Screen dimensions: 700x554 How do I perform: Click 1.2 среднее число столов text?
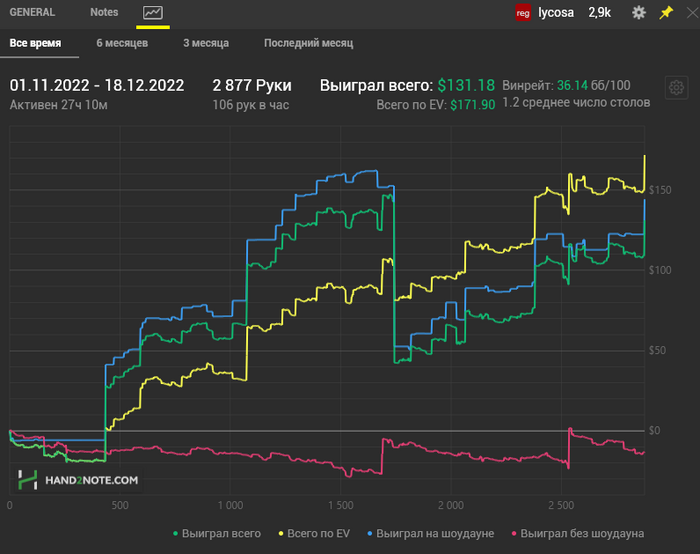576,103
